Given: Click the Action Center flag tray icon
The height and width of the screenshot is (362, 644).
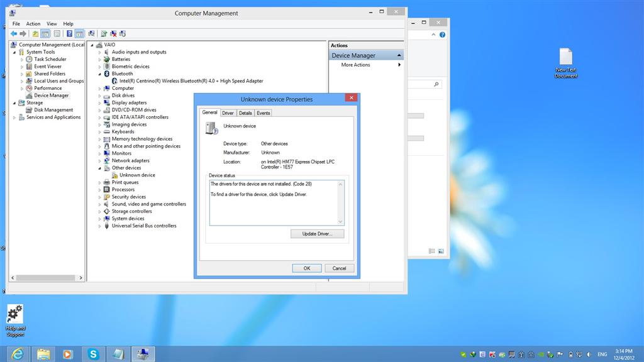Looking at the screenshot, I should click(x=560, y=354).
